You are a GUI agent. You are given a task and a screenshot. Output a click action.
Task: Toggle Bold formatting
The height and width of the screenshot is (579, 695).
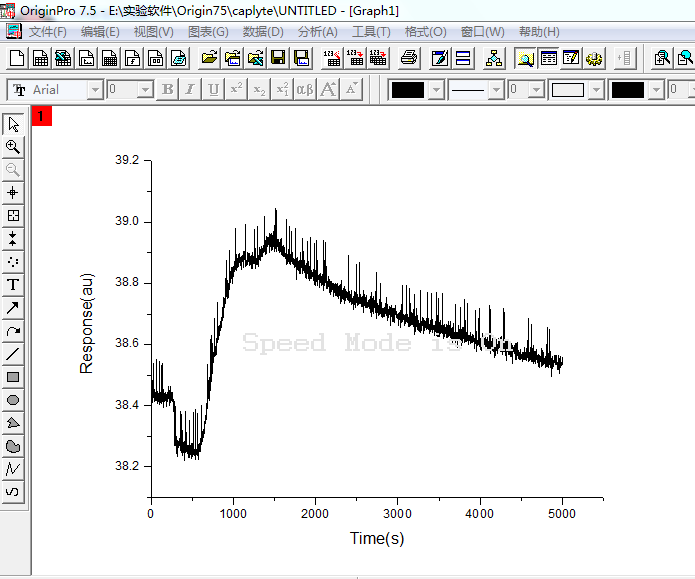(x=168, y=90)
